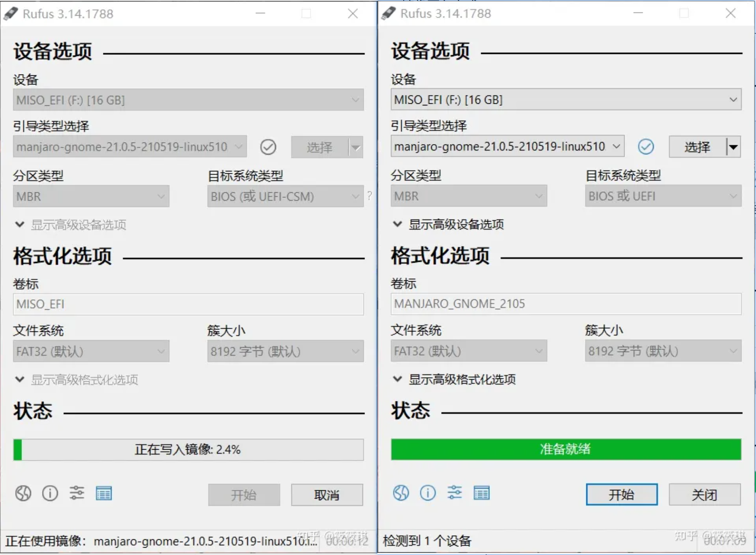Open boot selection dropdown in right window
The image size is (756, 555).
(x=508, y=146)
